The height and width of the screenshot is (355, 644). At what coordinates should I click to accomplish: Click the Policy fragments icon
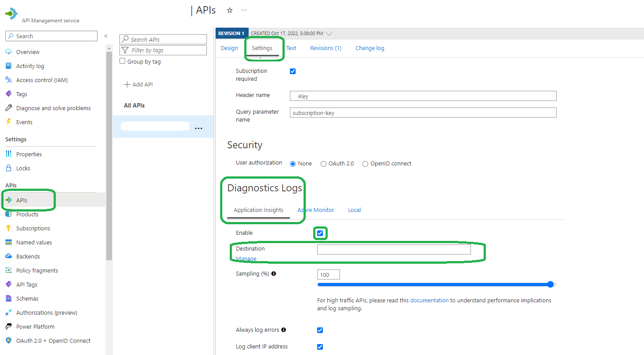click(x=8, y=270)
